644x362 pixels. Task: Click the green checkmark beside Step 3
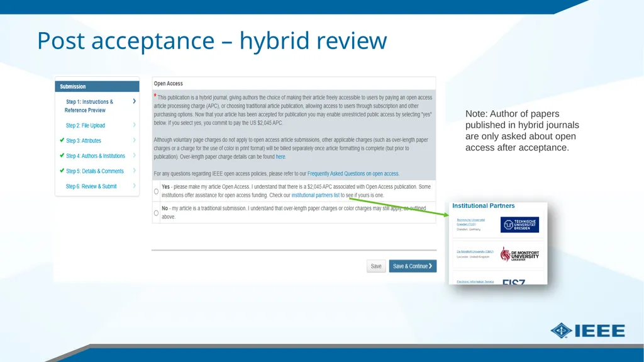pyautogui.click(x=62, y=140)
